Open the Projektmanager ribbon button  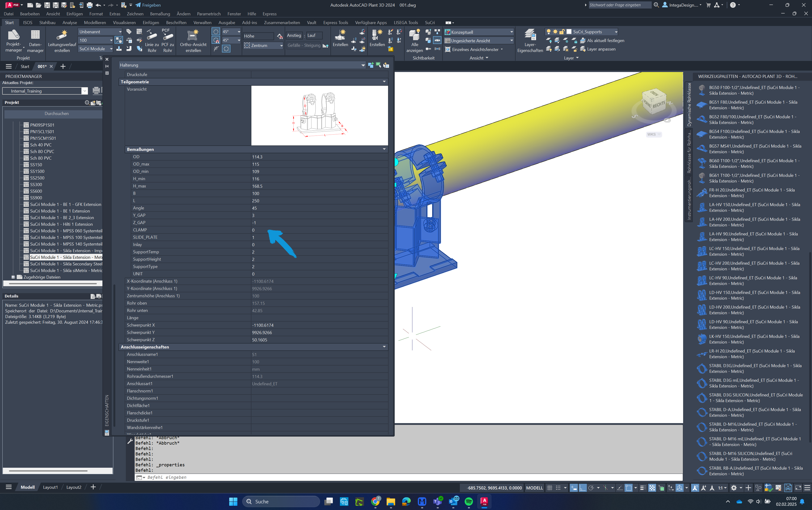click(13, 41)
